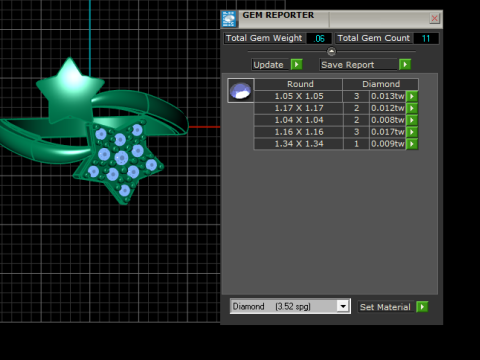Image resolution: width=480 pixels, height=360 pixels.
Task: Click the 0.012tw weight value
Action: pos(388,108)
